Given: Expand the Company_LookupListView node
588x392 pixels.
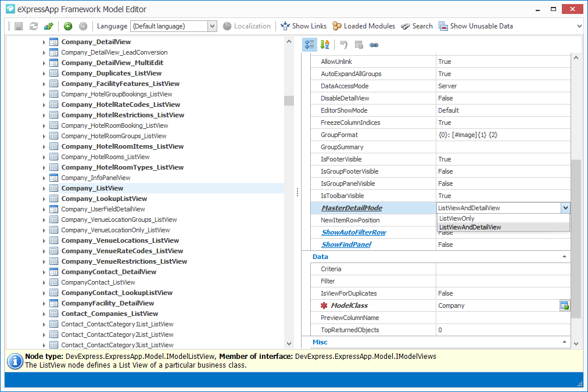Looking at the screenshot, I should click(44, 199).
